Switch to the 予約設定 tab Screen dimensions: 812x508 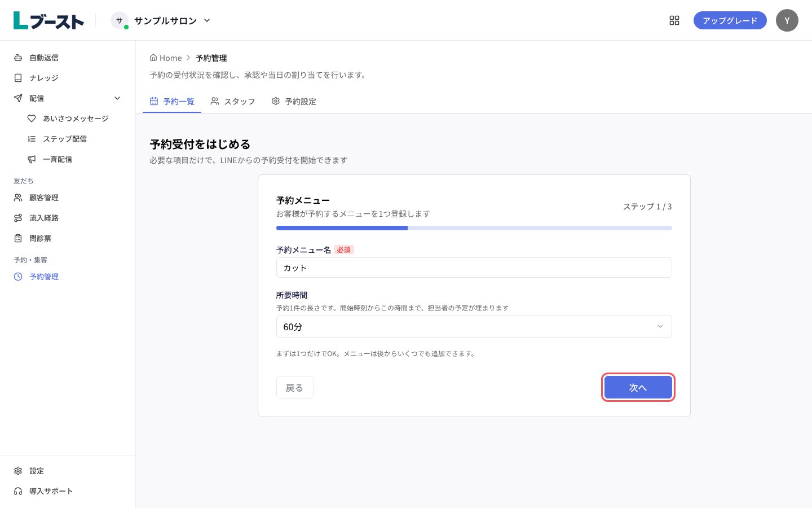(294, 102)
